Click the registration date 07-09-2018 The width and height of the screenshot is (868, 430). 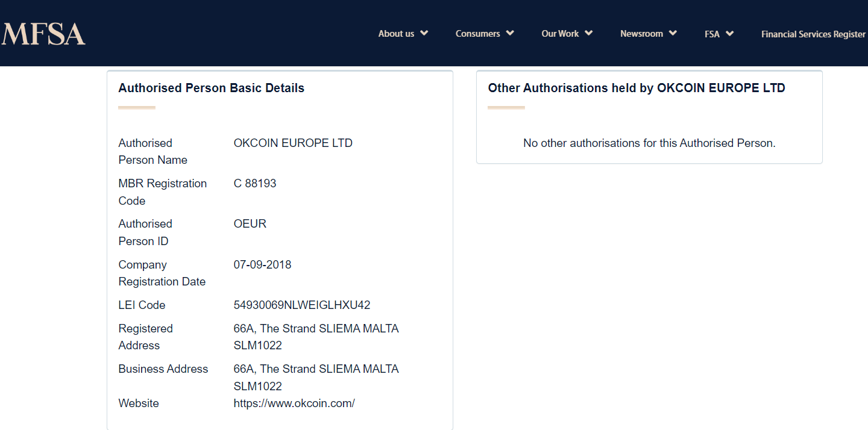point(262,265)
